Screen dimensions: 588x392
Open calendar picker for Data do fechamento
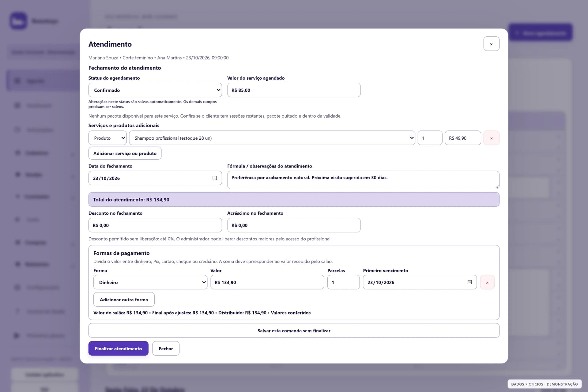point(215,178)
